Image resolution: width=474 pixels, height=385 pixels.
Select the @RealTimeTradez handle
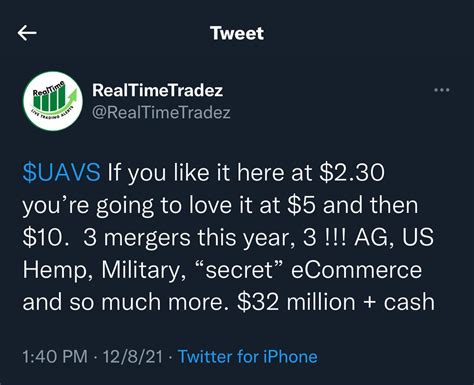coord(161,113)
